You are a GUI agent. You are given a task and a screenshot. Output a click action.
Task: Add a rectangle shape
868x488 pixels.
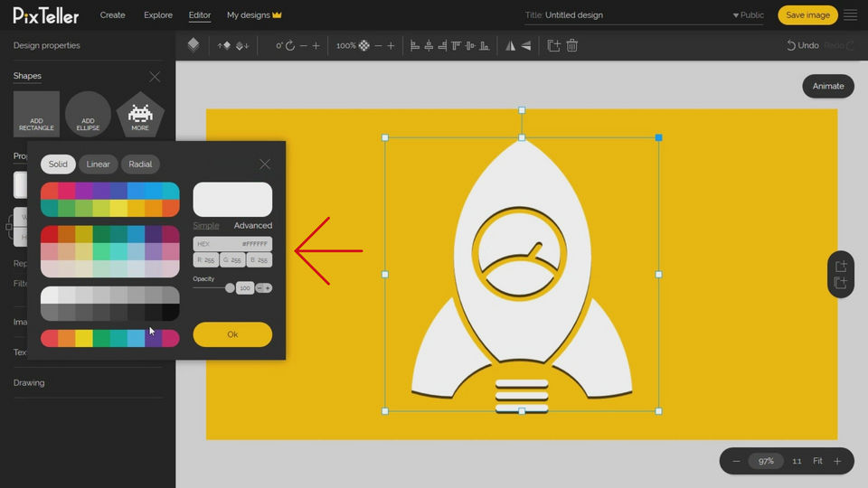36,114
